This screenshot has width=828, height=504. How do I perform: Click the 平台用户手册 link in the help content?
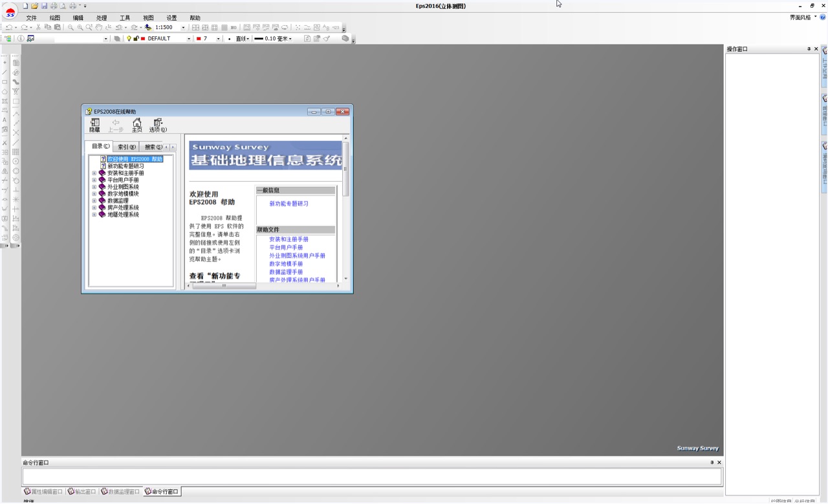click(x=286, y=248)
